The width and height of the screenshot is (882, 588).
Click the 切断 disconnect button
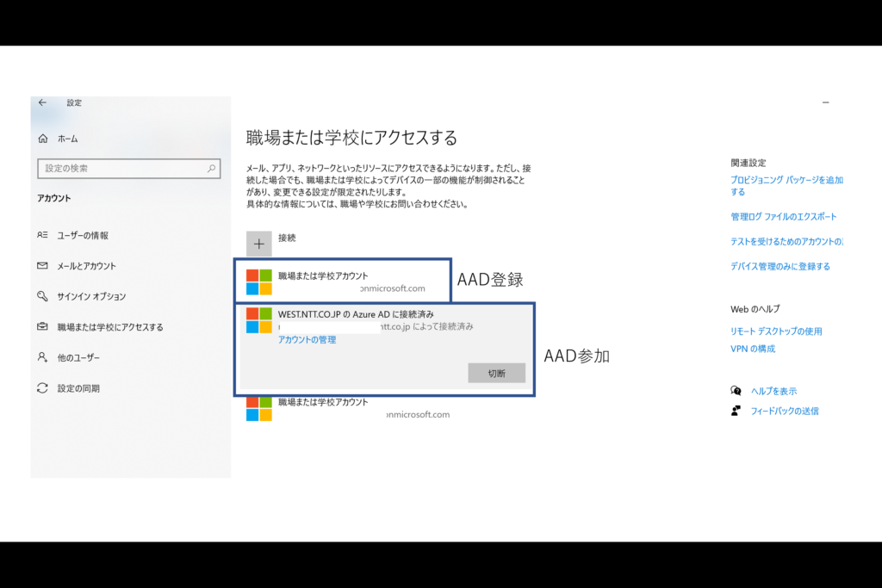[497, 373]
